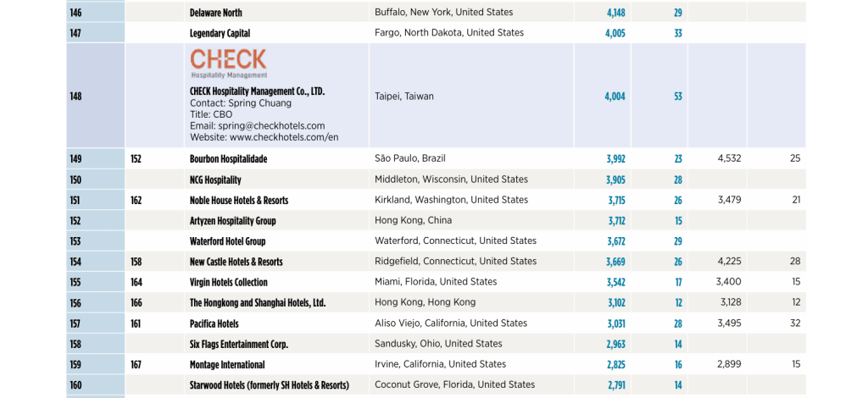Select Pacifica Hotels company name
The height and width of the screenshot is (398, 868).
pyautogui.click(x=214, y=323)
